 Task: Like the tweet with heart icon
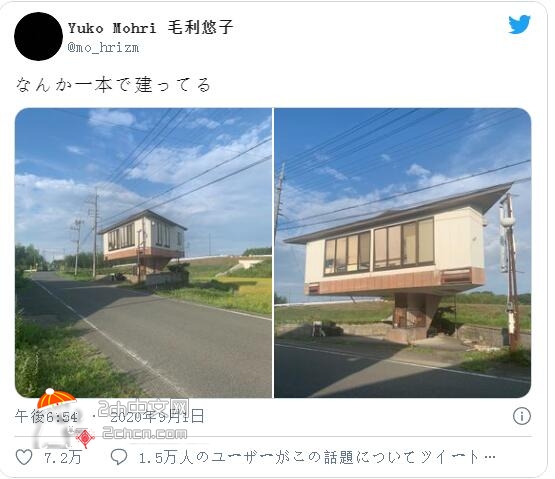pyautogui.click(x=24, y=457)
